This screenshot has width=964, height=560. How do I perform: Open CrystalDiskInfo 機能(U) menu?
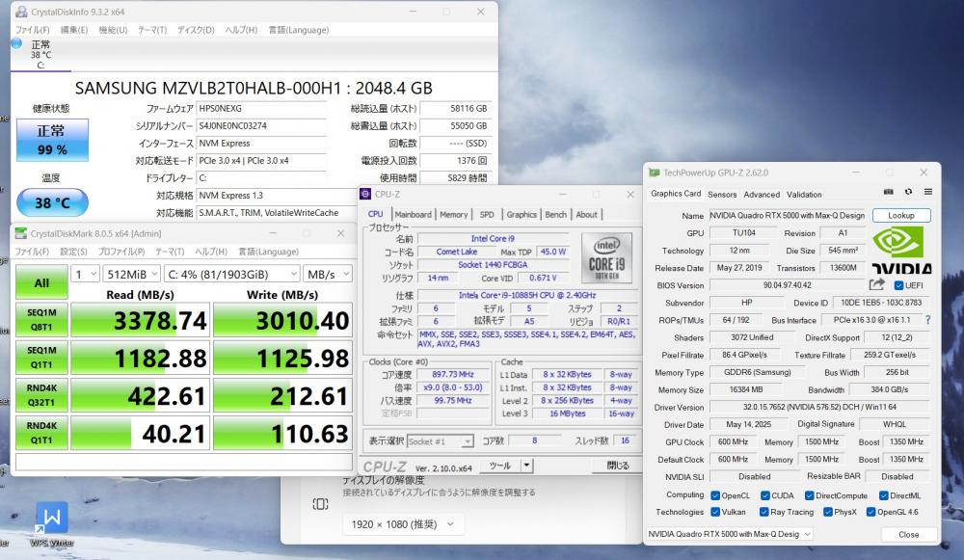coord(113,30)
